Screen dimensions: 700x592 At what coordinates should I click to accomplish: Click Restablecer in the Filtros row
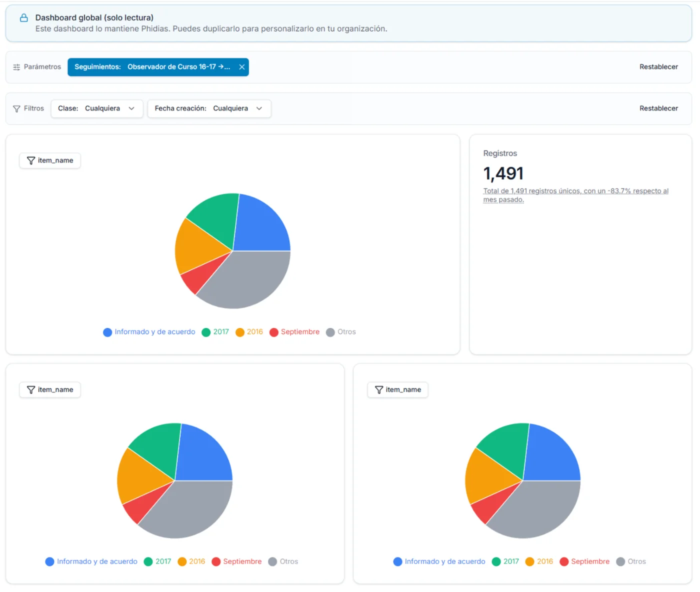click(658, 108)
